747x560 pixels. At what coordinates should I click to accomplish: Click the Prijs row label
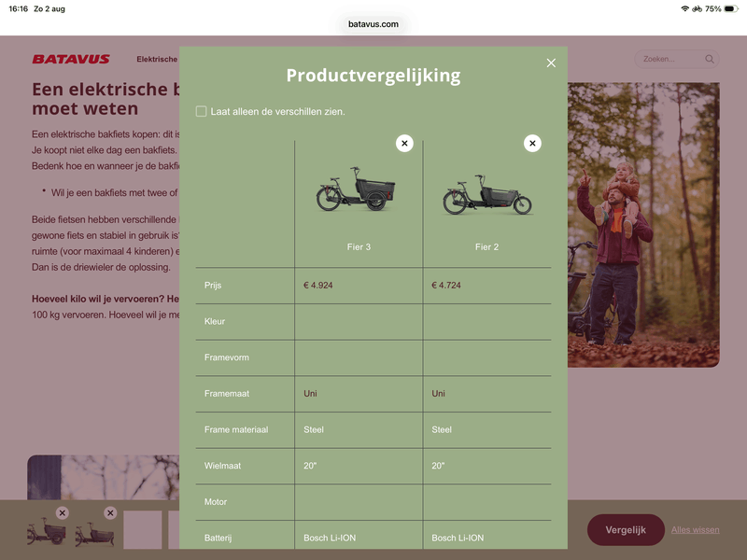click(213, 286)
